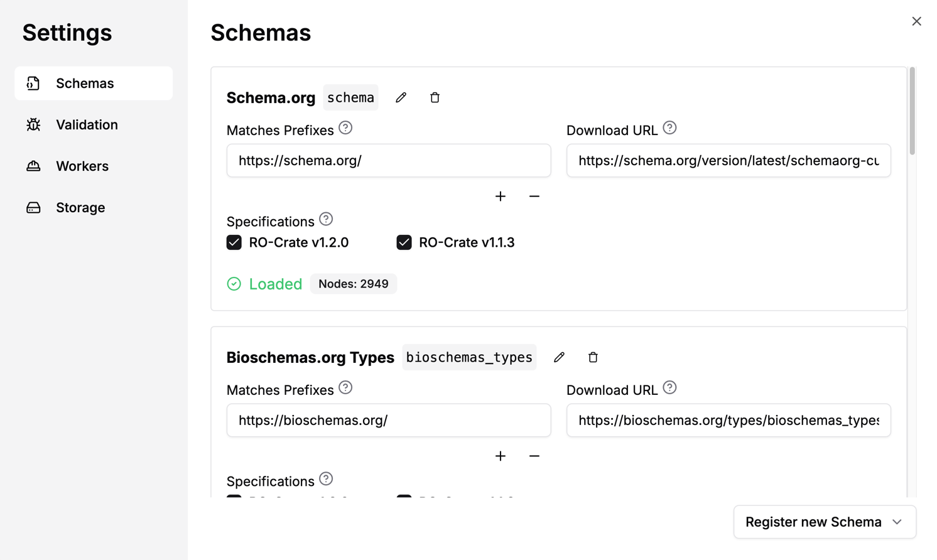Show help for Schema.org Download URL
The image size is (937, 560).
coord(669,128)
